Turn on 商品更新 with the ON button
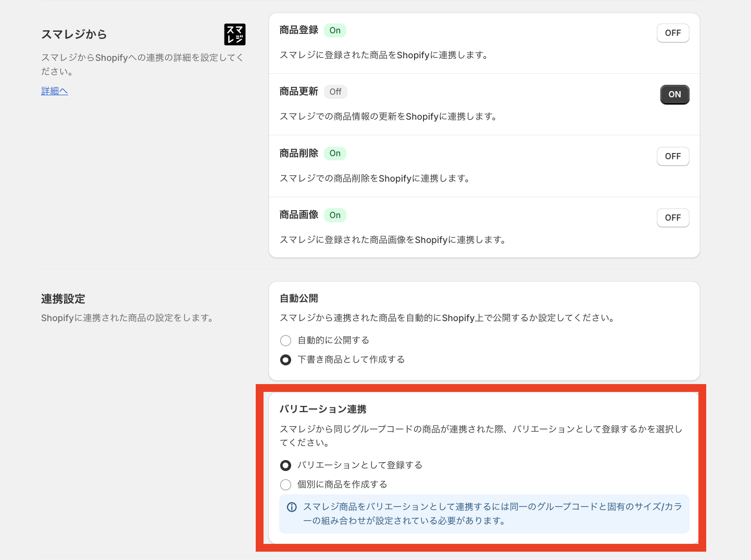This screenshot has height=560, width=751. (674, 94)
